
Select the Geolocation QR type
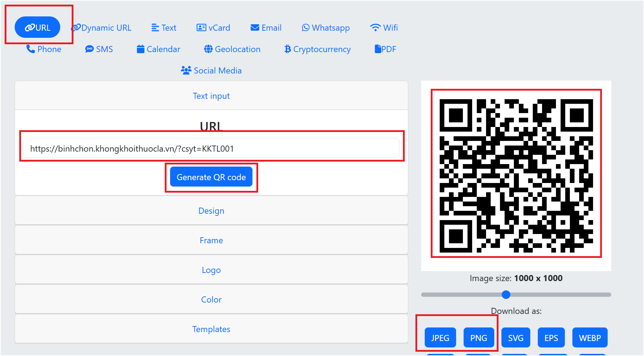[232, 49]
